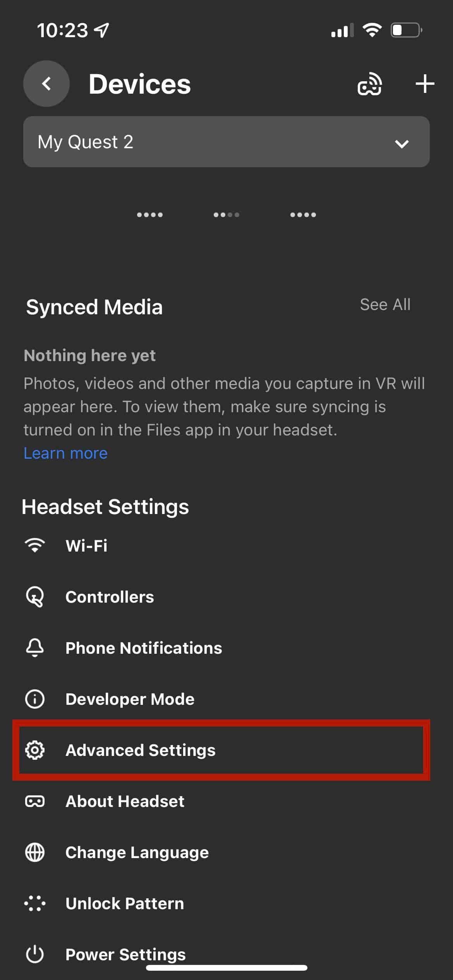Follow the Learn more link

coord(66,453)
